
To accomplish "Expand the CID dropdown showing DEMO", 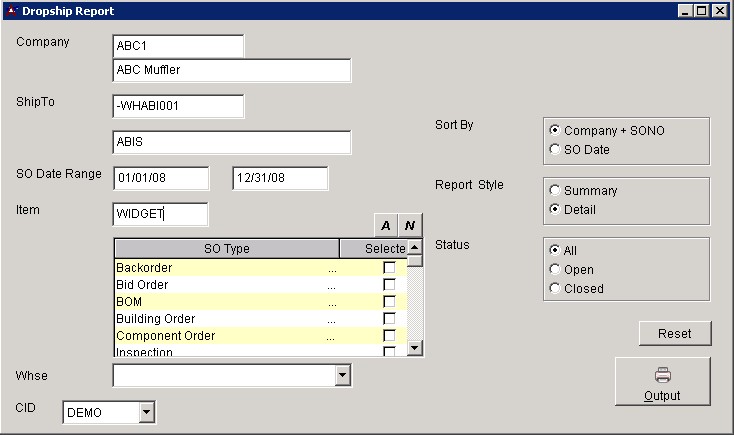I will 148,411.
